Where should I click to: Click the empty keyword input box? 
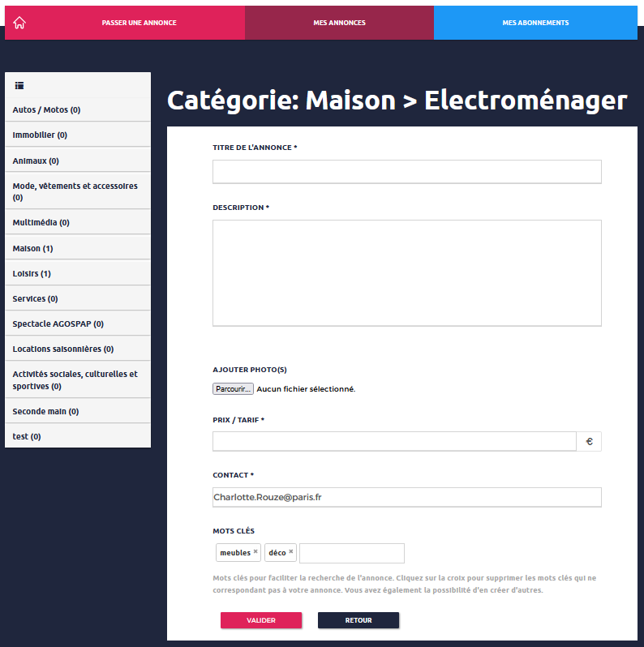coord(352,553)
